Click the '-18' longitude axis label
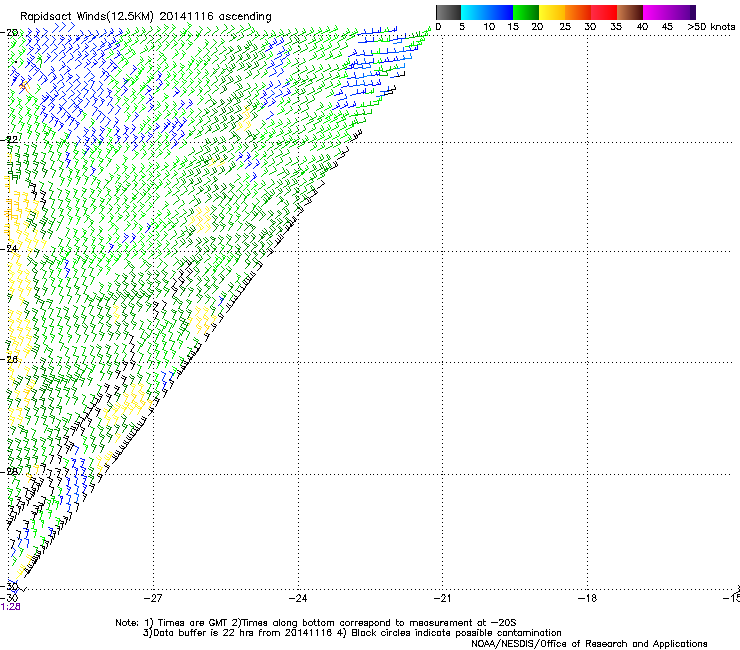740x650 pixels. coord(587,598)
